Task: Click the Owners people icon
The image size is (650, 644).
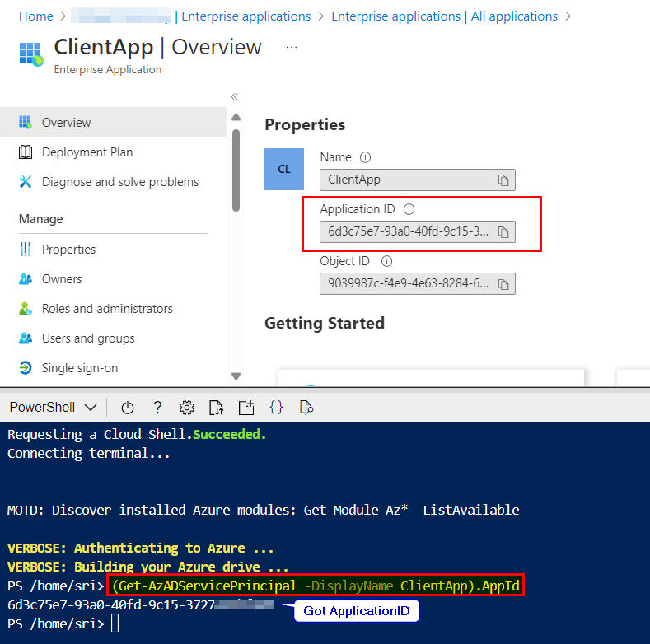Action: point(26,279)
